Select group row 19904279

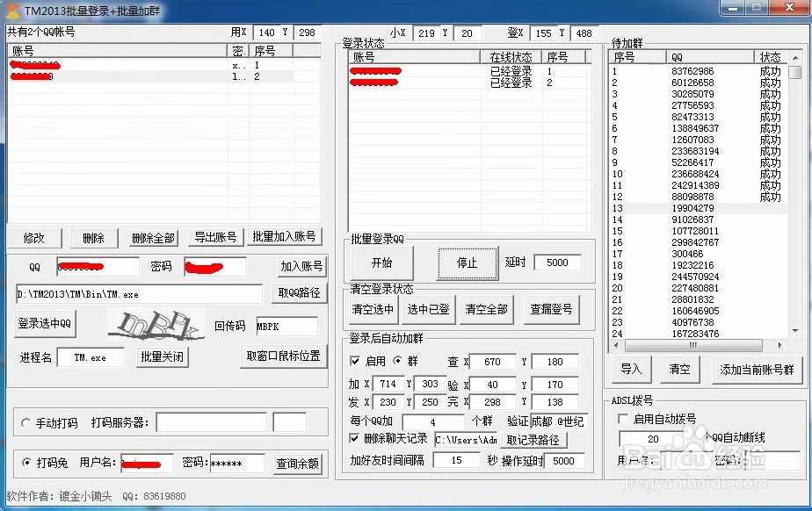tap(698, 208)
